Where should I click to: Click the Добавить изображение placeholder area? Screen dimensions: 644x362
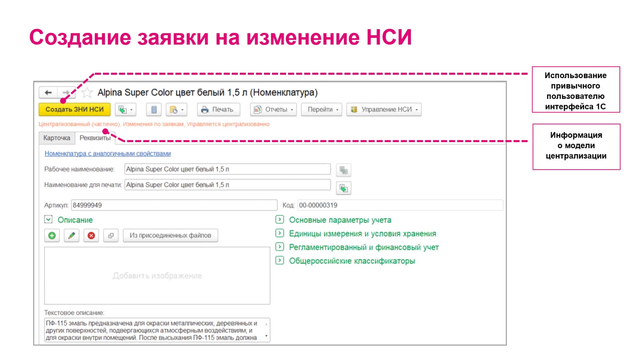pos(157,276)
